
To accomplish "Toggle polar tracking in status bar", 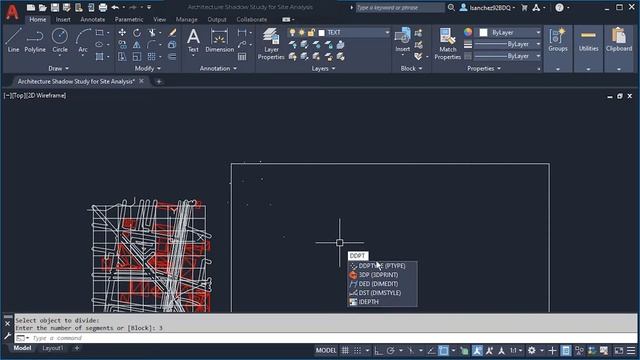I will click(x=391, y=351).
